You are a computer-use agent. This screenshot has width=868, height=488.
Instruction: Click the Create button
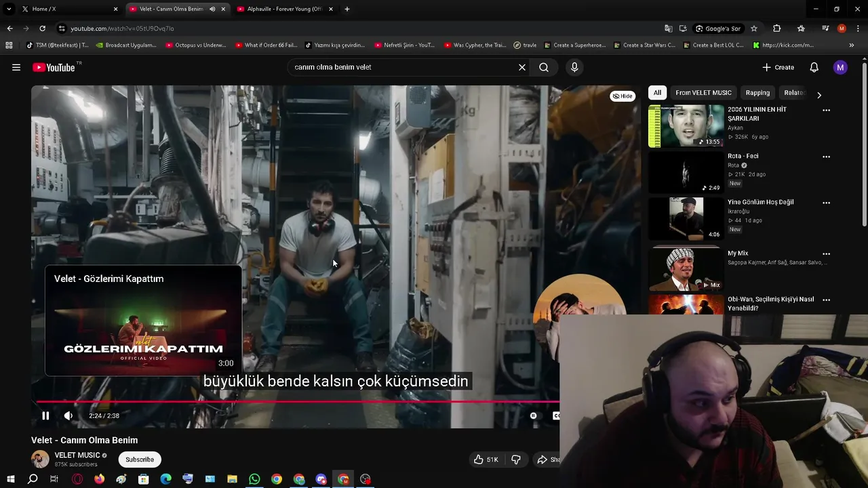pos(778,67)
